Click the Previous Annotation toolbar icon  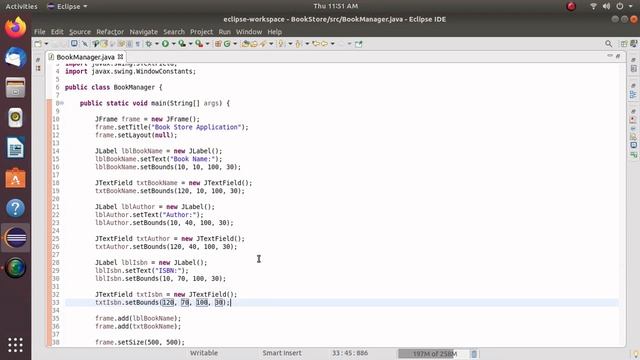click(299, 44)
